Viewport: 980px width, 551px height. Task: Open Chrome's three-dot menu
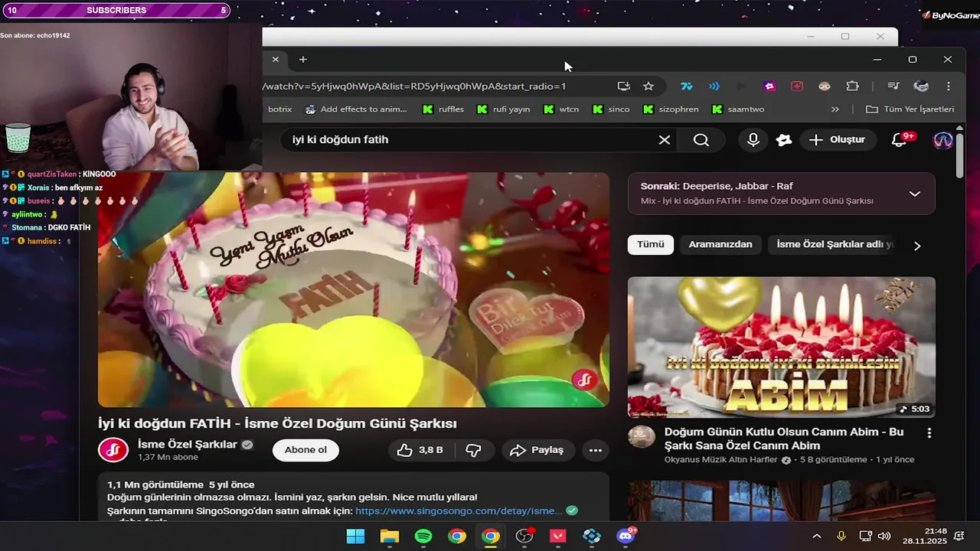(x=949, y=86)
